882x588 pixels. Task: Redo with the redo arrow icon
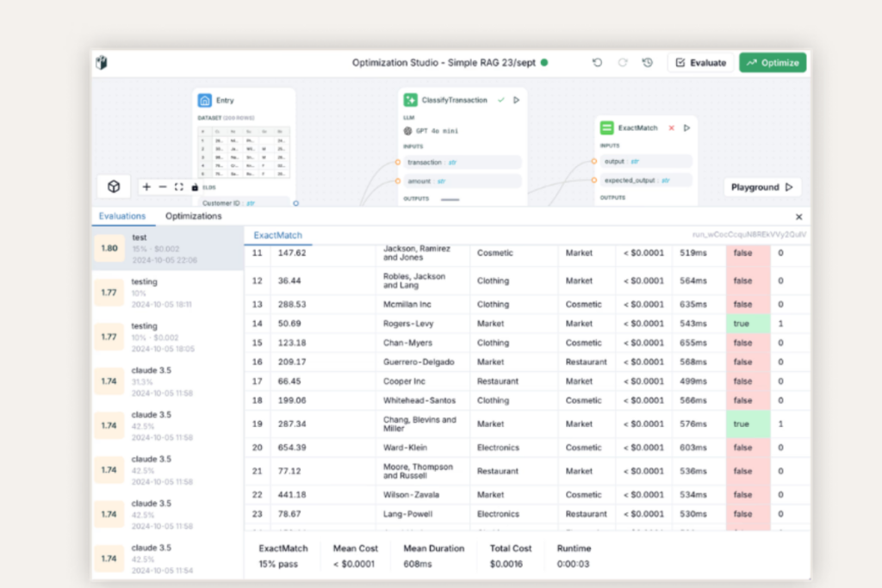623,62
